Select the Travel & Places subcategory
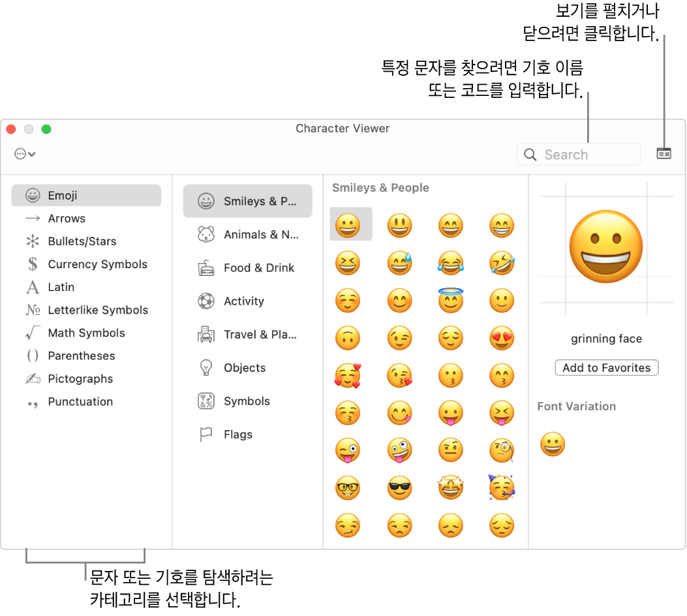Image resolution: width=687 pixels, height=616 pixels. [x=247, y=334]
